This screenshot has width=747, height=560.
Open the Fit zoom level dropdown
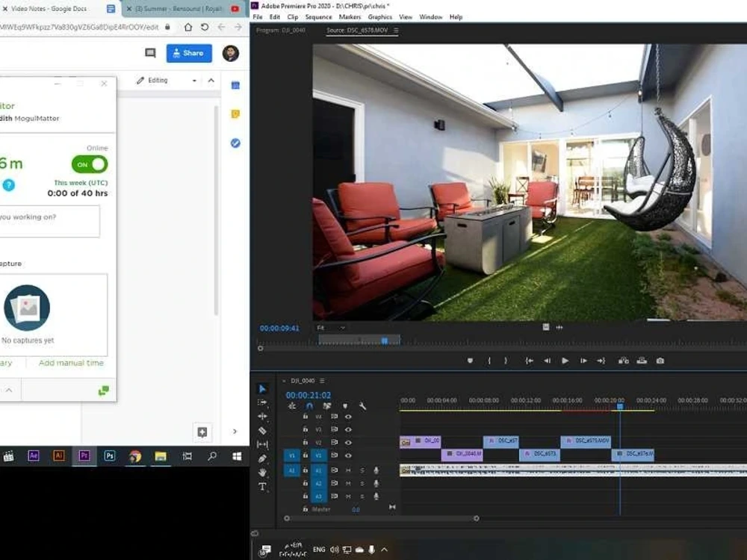pos(331,328)
